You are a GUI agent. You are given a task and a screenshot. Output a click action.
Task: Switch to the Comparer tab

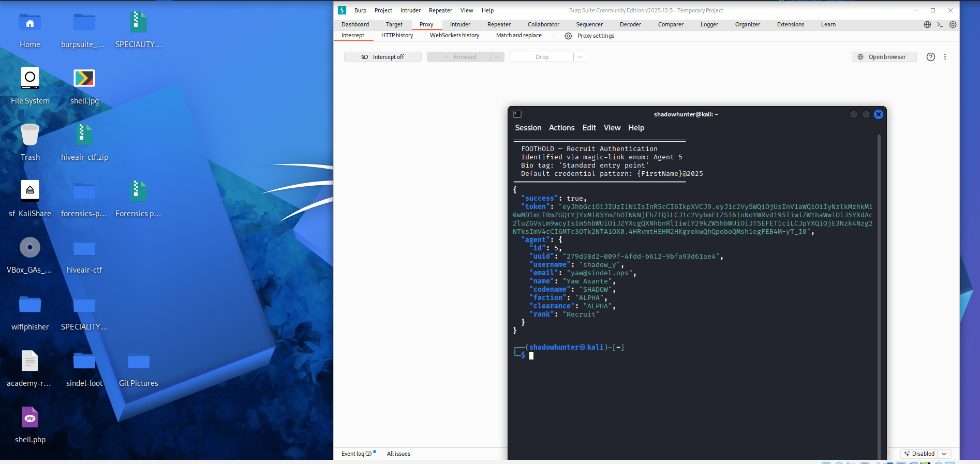(x=671, y=24)
